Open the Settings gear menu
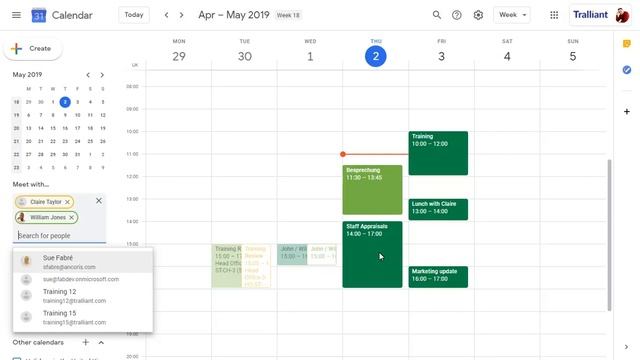 tap(478, 15)
